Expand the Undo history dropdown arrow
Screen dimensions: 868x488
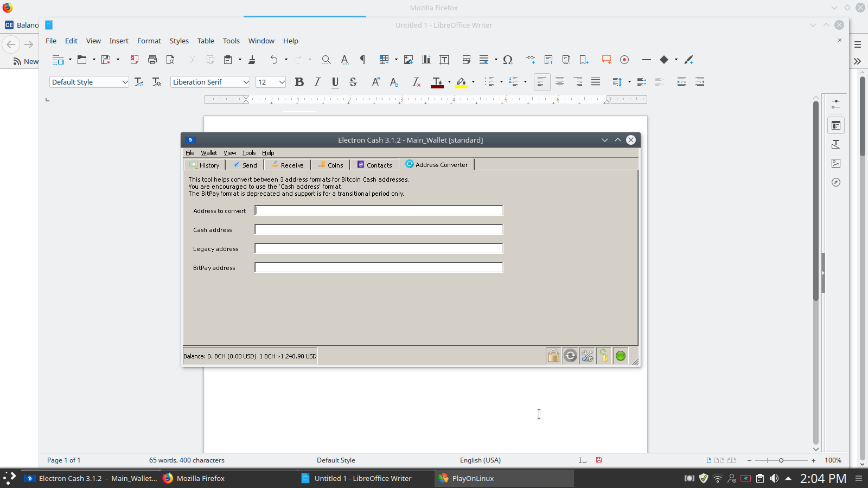click(286, 60)
